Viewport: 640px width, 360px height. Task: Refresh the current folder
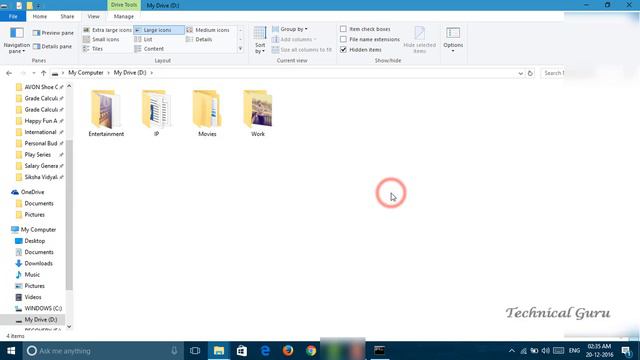[x=530, y=73]
